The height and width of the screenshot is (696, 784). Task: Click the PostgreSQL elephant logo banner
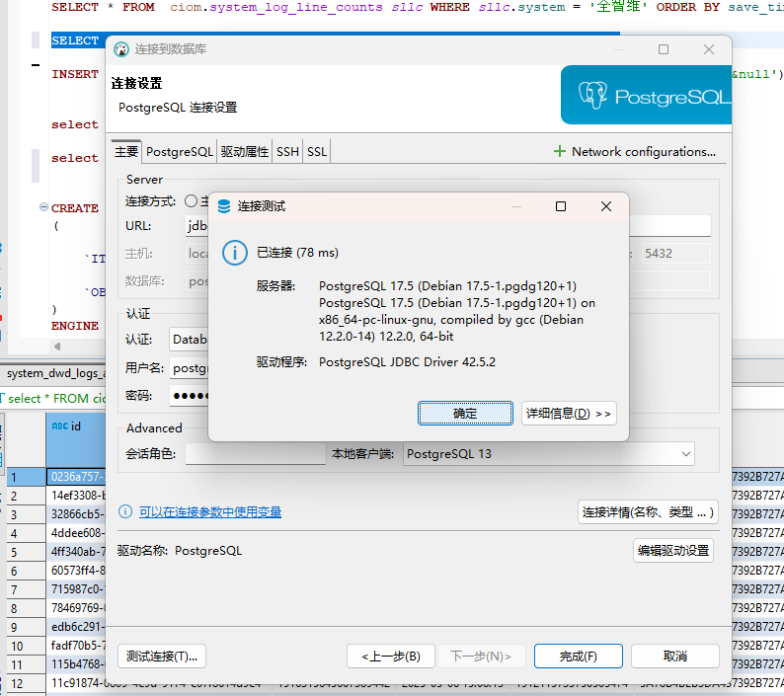(646, 95)
